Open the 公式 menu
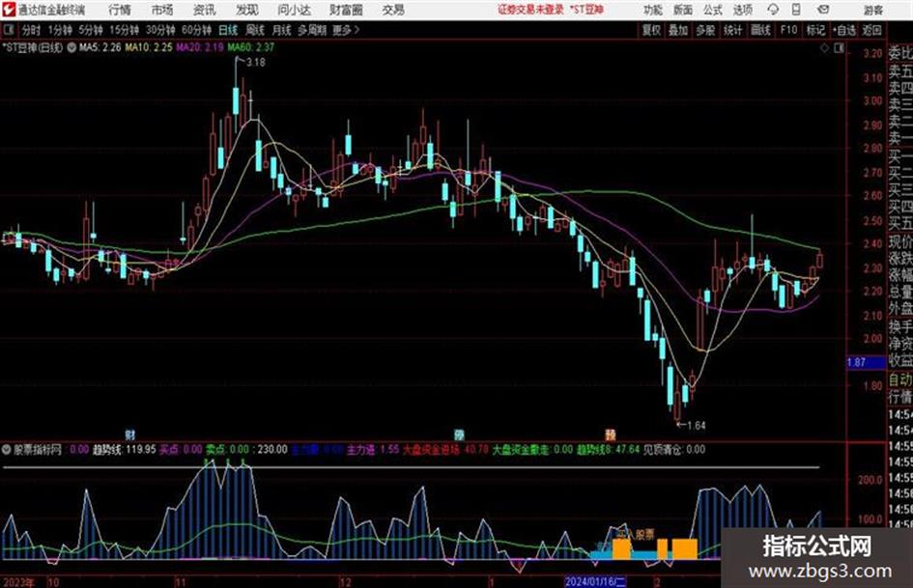This screenshot has height=588, width=913. 713,10
